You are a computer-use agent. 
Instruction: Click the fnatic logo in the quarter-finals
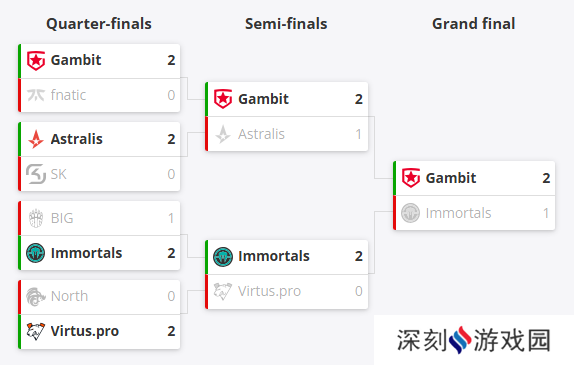tap(36, 95)
